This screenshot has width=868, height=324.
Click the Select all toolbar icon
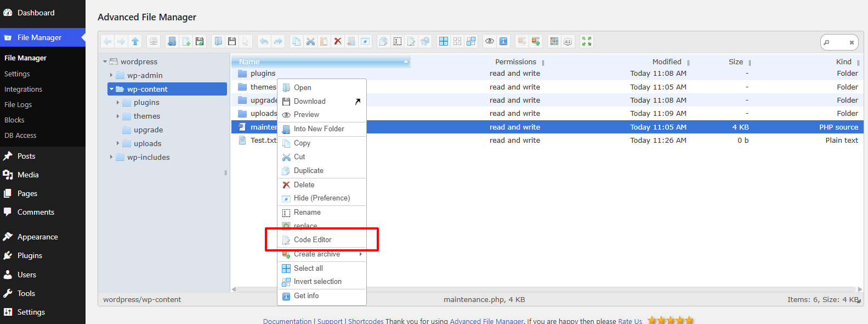click(444, 41)
